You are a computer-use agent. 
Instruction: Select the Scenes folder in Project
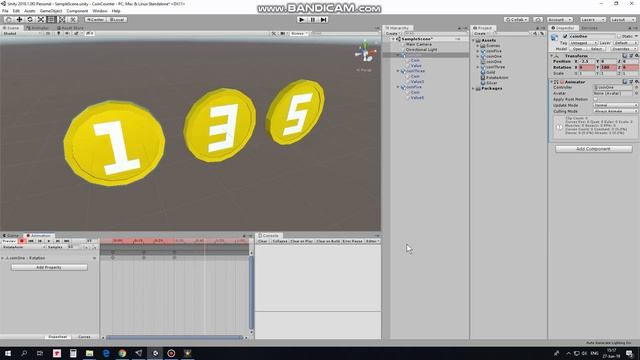pos(493,46)
